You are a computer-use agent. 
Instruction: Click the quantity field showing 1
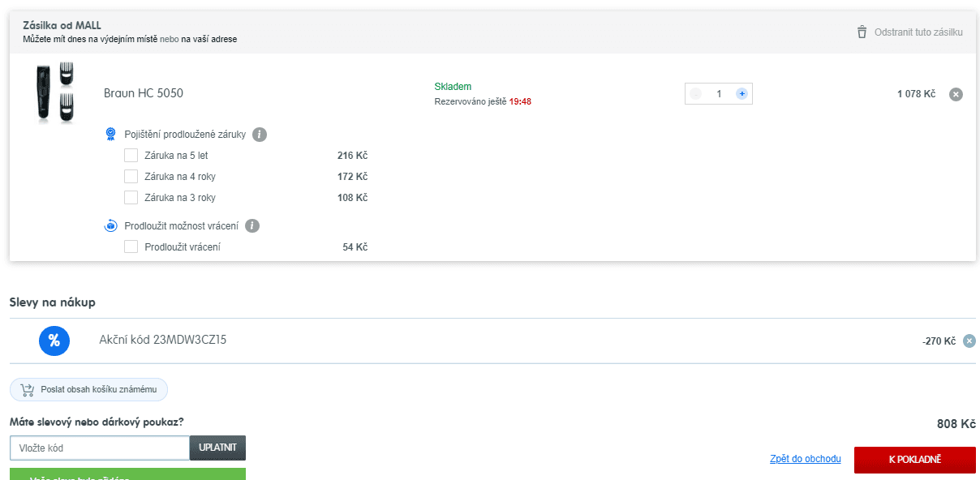coord(719,94)
